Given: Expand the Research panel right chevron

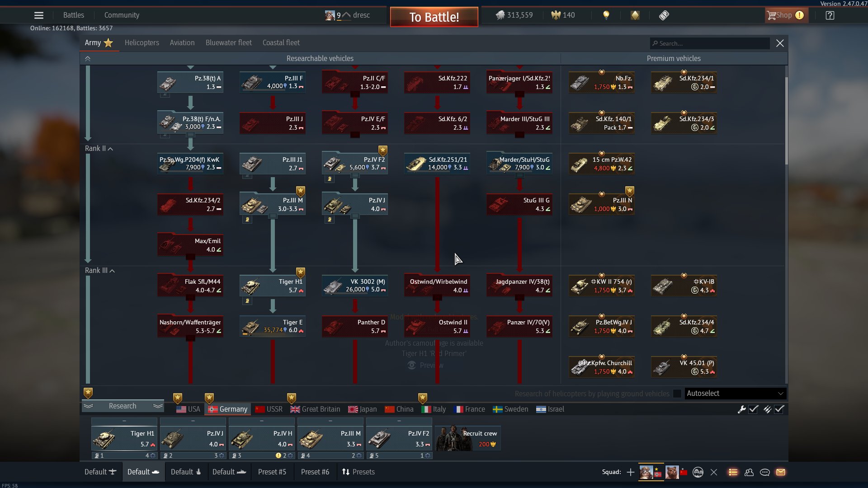Looking at the screenshot, I should [x=158, y=406].
